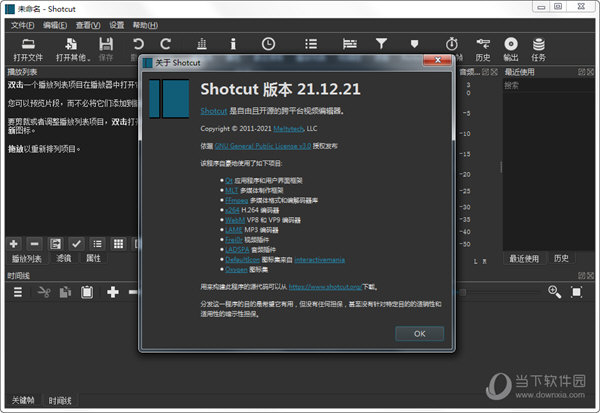Switch to the 播放列表 bottom tab

tap(26, 259)
